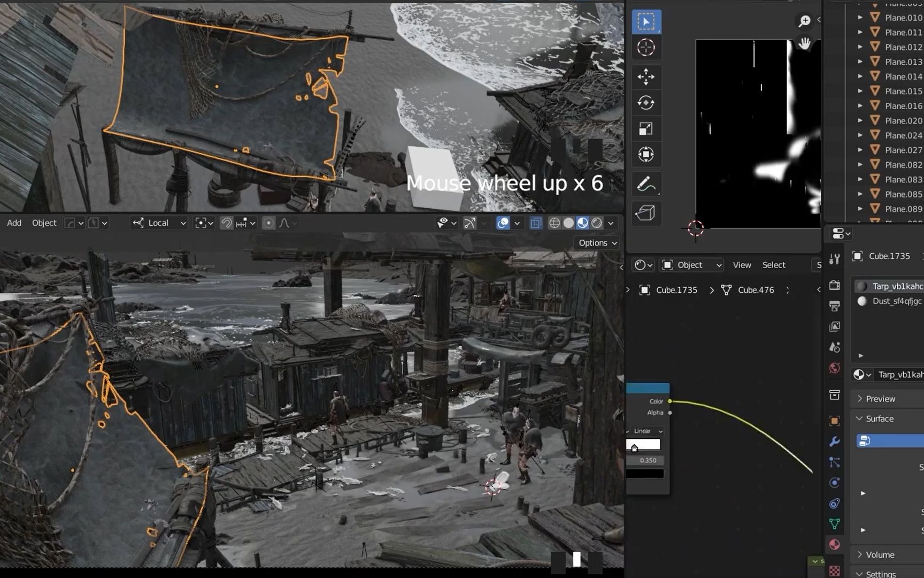This screenshot has height=578, width=924.
Task: Open the World properties tab
Action: click(834, 368)
